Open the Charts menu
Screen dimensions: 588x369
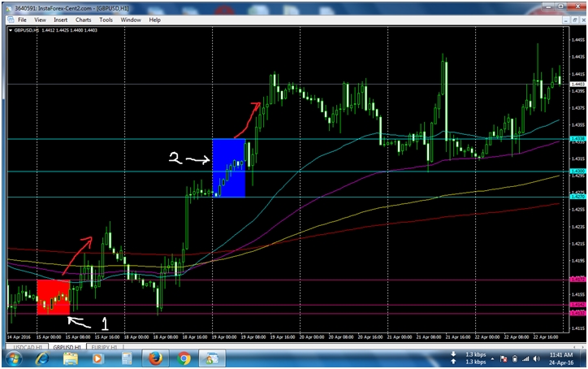pos(84,20)
